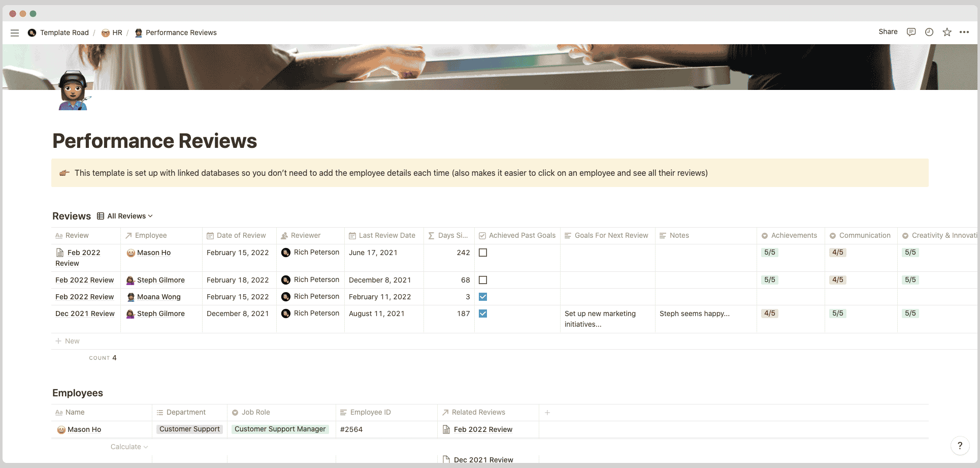Go to Template Road via breadcrumb
This screenshot has width=980, height=468.
pos(64,33)
